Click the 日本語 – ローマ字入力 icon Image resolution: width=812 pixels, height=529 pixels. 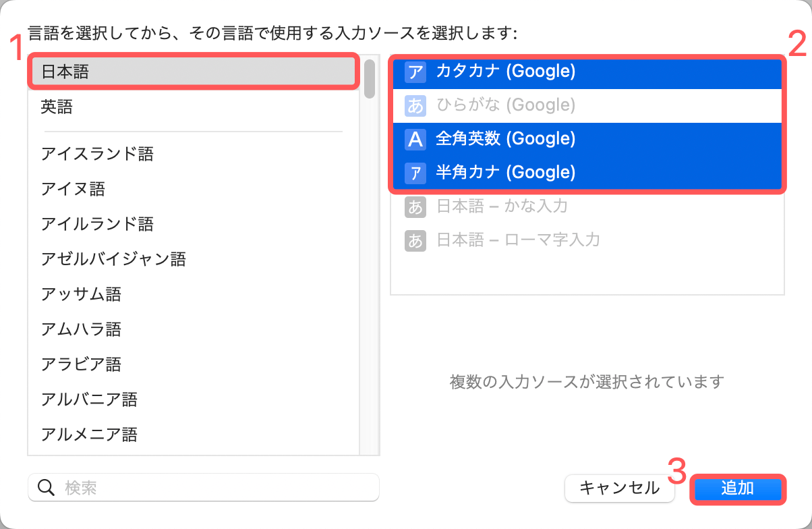pyautogui.click(x=415, y=240)
